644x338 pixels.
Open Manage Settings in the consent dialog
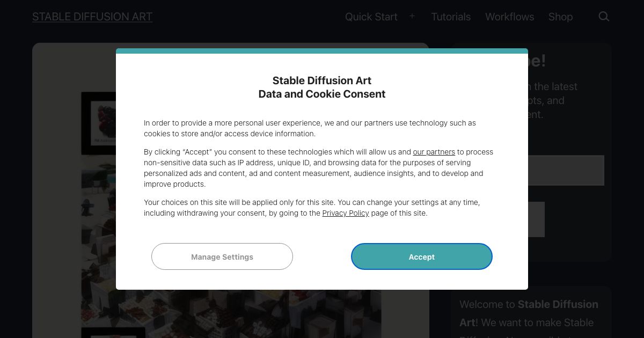[x=222, y=256]
